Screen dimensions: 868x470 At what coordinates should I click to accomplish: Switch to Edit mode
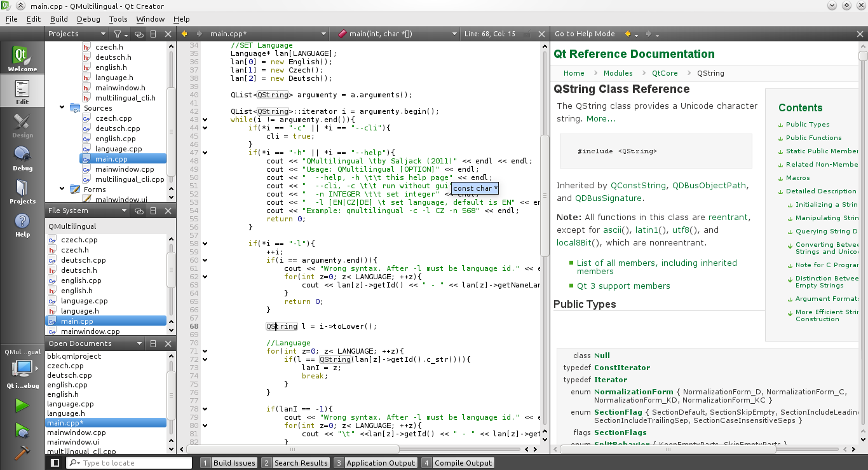(22, 92)
